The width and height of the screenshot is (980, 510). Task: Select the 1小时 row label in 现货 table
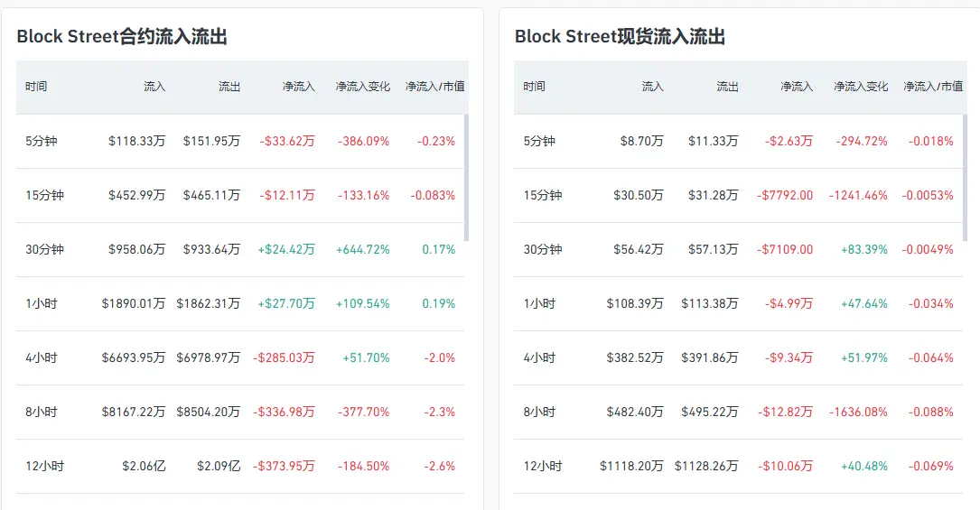pos(539,304)
